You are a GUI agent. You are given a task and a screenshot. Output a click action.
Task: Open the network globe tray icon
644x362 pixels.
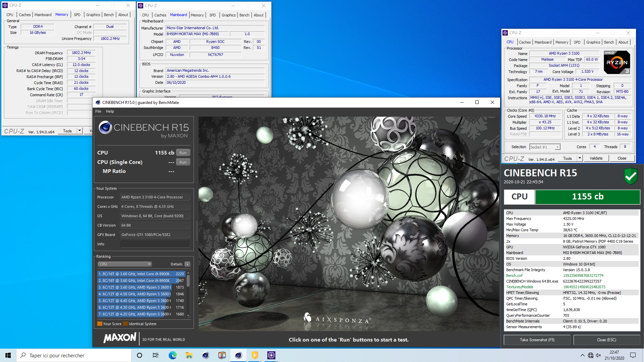coord(591,355)
